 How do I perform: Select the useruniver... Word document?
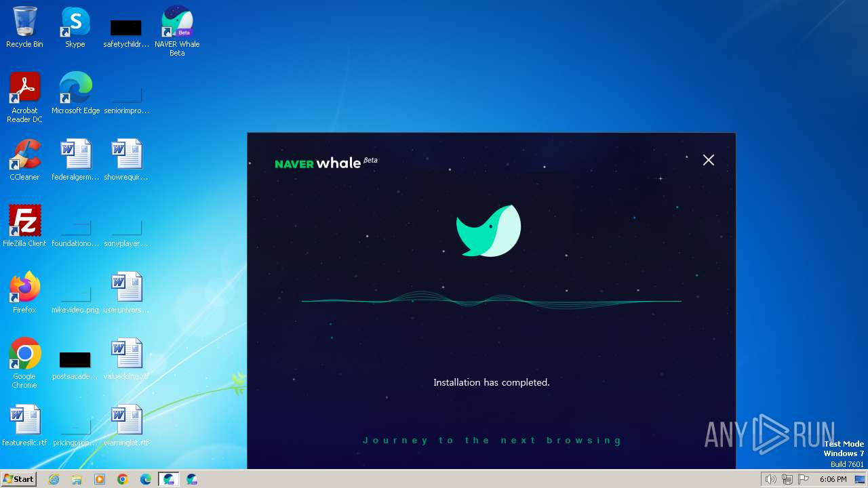point(126,293)
